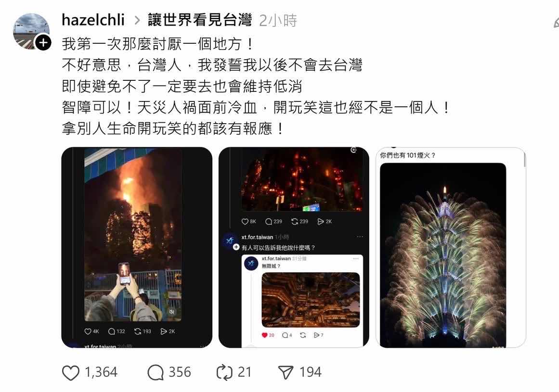Image resolution: width=559 pixels, height=392 pixels.
Task: Click the 239 comments bubble in middle image
Action: point(269,221)
